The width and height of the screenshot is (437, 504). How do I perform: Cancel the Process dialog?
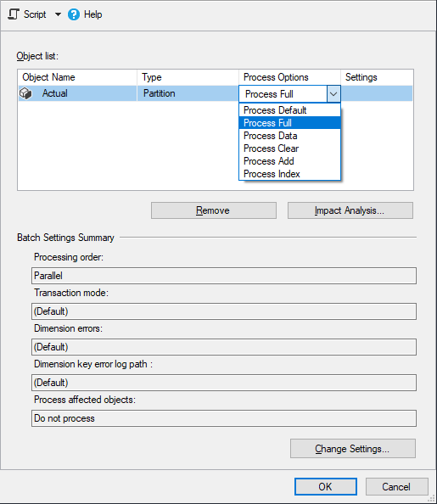pyautogui.click(x=396, y=487)
